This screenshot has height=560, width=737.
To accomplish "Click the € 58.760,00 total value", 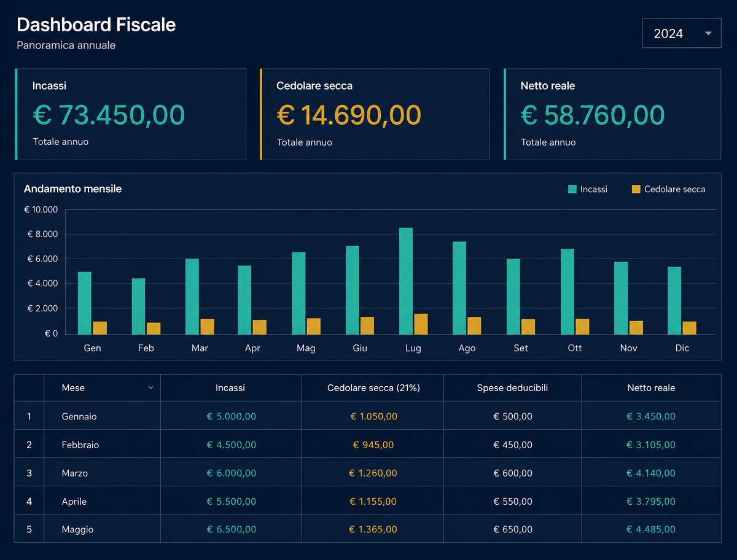I will [593, 115].
